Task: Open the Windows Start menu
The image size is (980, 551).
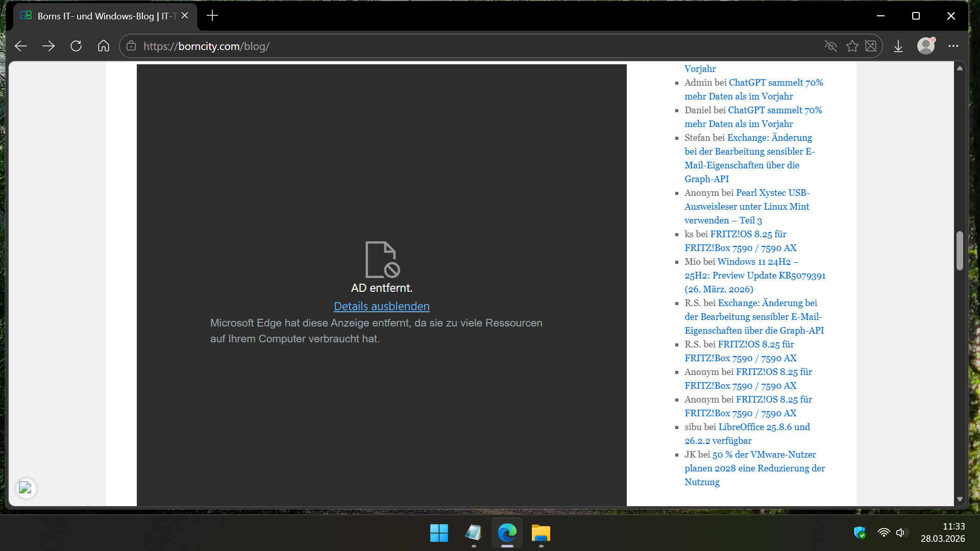Action: [439, 533]
